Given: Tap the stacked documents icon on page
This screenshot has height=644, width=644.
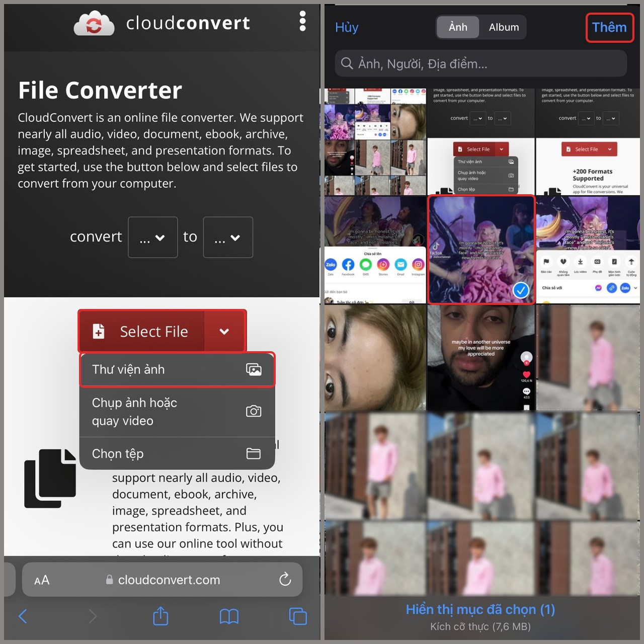Looking at the screenshot, I should click(x=50, y=478).
